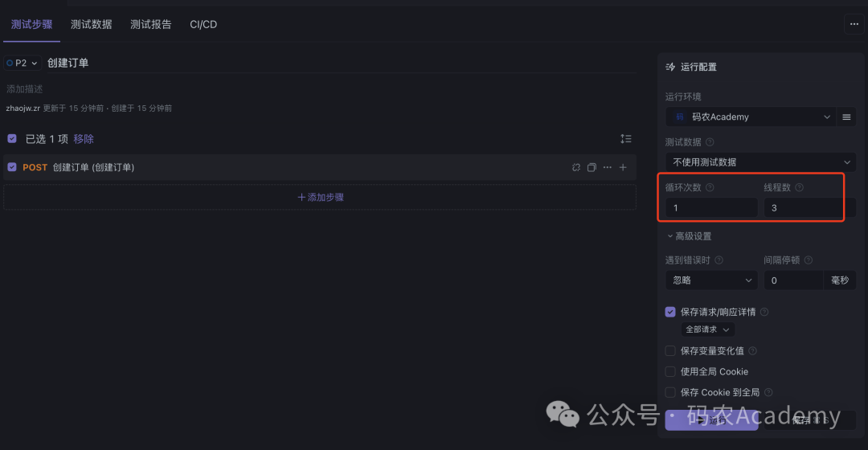Open the 不使用测试数据 dropdown

pos(760,162)
